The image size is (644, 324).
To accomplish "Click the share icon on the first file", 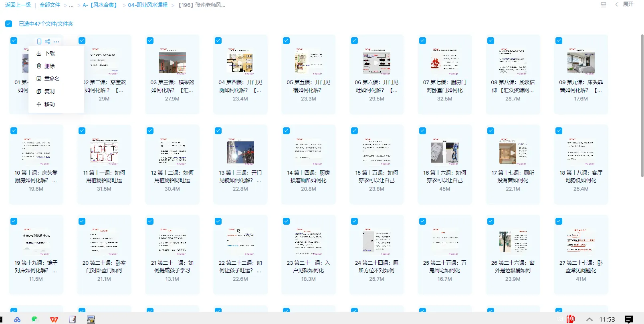I will point(48,42).
